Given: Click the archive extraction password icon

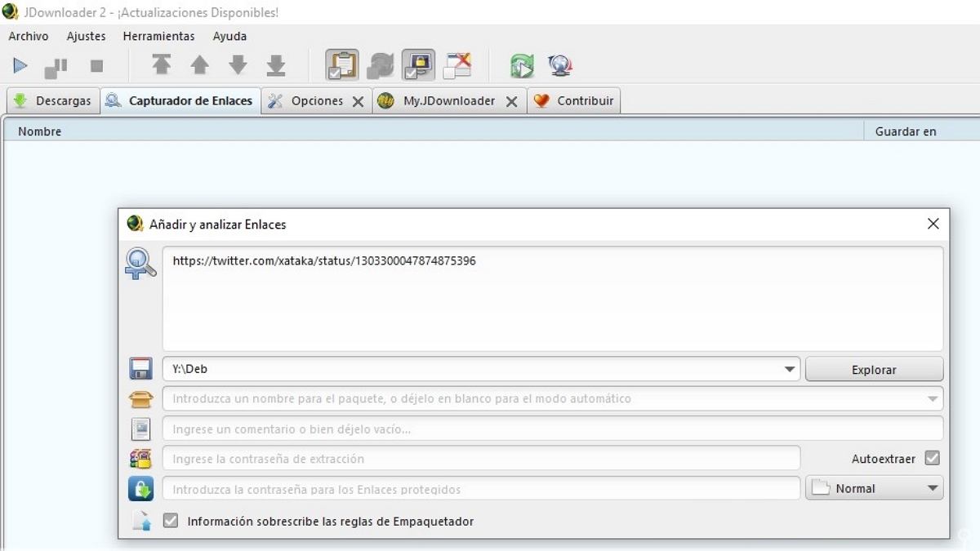Looking at the screenshot, I should [141, 459].
